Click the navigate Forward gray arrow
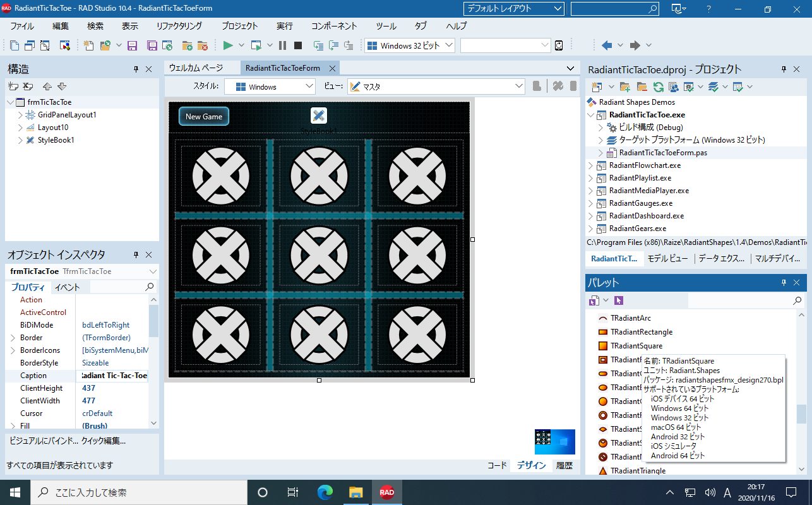 pos(635,45)
